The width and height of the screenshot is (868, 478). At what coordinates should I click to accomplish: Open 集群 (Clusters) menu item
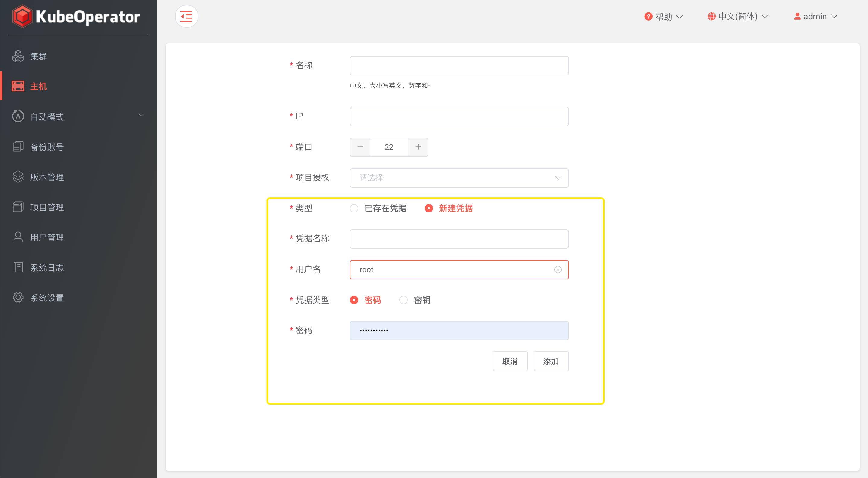[78, 56]
